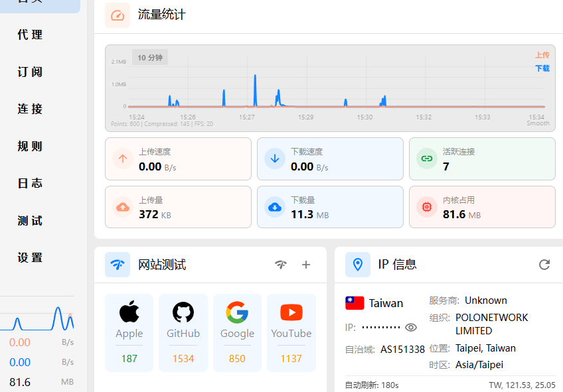Refresh the IP information
Screen dimensions: 563x392
point(544,265)
